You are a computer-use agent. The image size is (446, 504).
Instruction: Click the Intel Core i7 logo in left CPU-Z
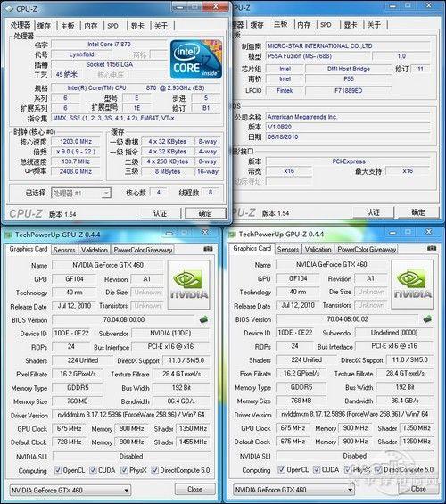[196, 60]
